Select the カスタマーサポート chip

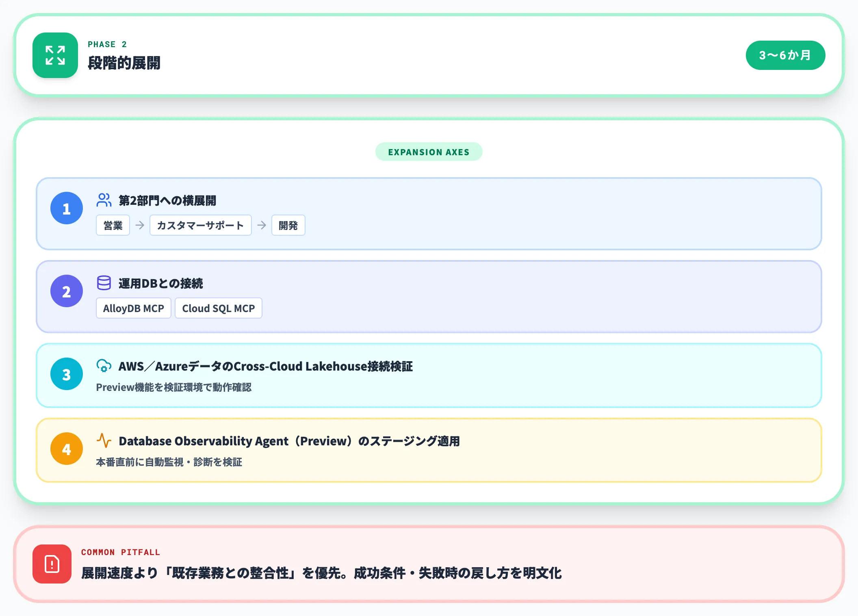200,225
